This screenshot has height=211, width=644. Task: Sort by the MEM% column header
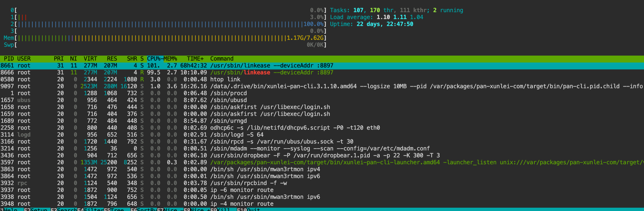pyautogui.click(x=170, y=59)
